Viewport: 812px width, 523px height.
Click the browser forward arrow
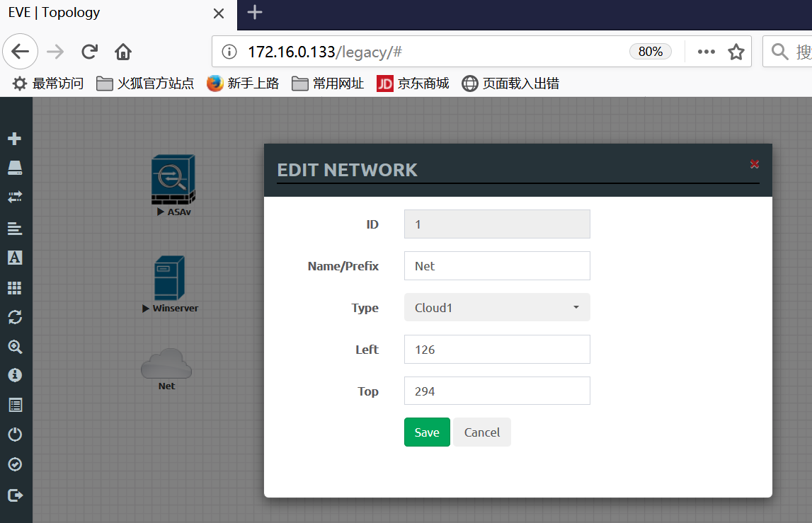click(55, 51)
